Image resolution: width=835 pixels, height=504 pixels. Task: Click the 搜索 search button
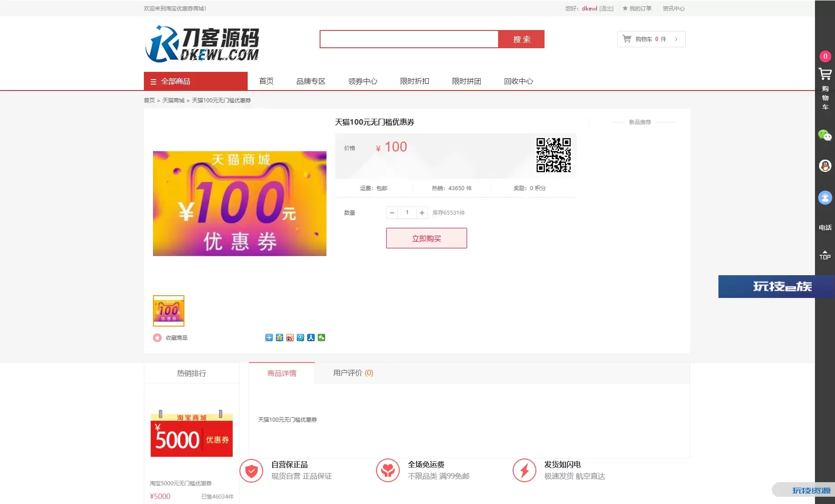(x=521, y=39)
